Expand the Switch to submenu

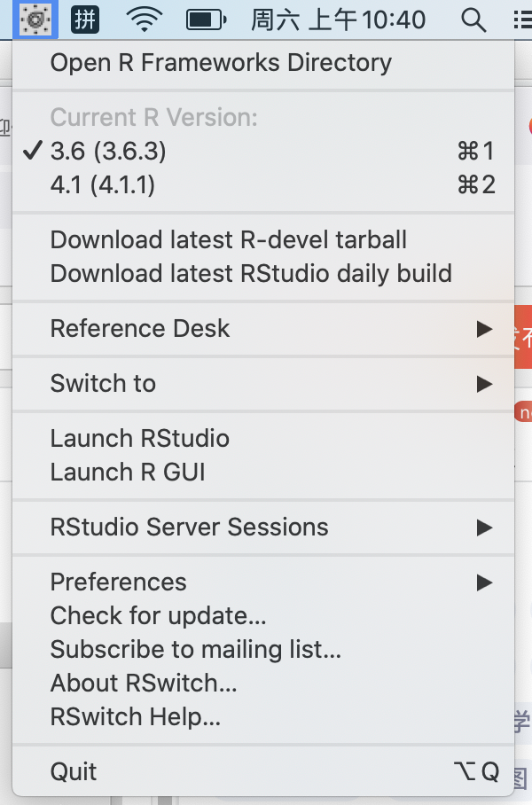(x=102, y=383)
